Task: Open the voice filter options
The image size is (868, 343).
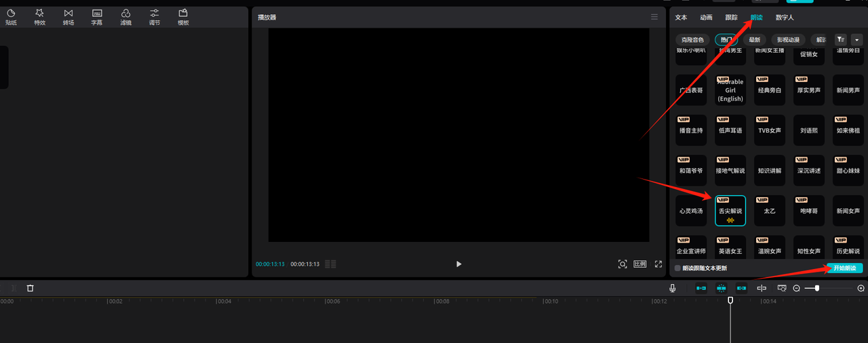Action: (x=841, y=40)
